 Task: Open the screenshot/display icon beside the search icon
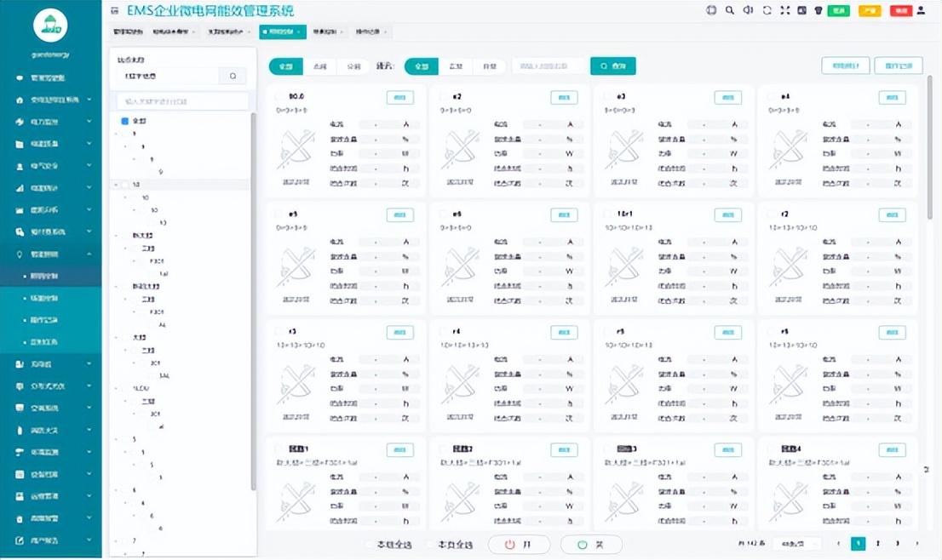803,9
